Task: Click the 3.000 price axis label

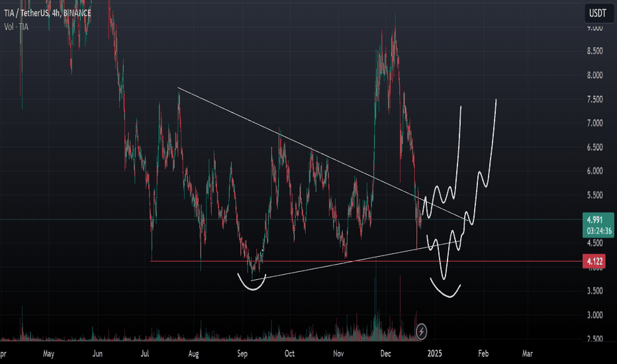Action: pos(594,315)
